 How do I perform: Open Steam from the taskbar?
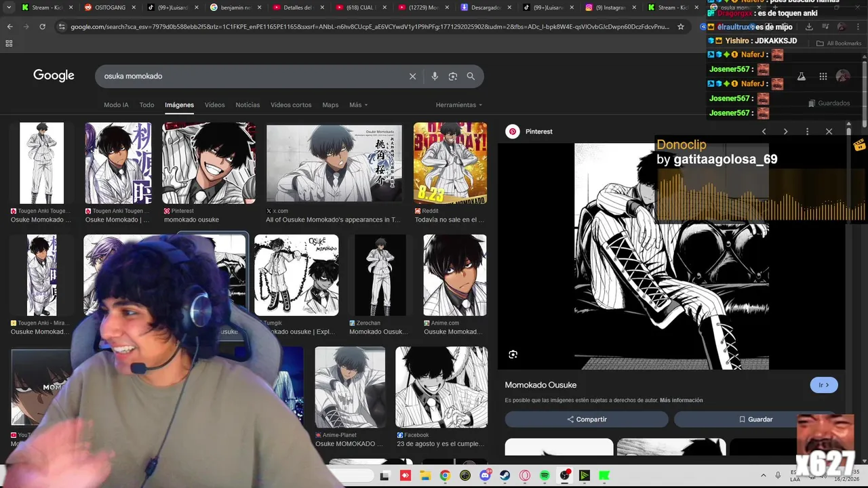505,476
